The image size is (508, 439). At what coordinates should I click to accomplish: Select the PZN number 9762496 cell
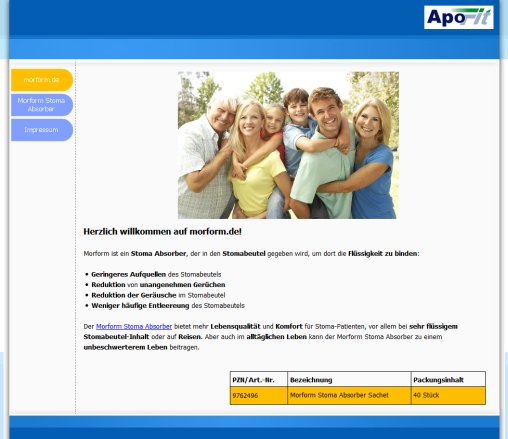[x=259, y=396]
